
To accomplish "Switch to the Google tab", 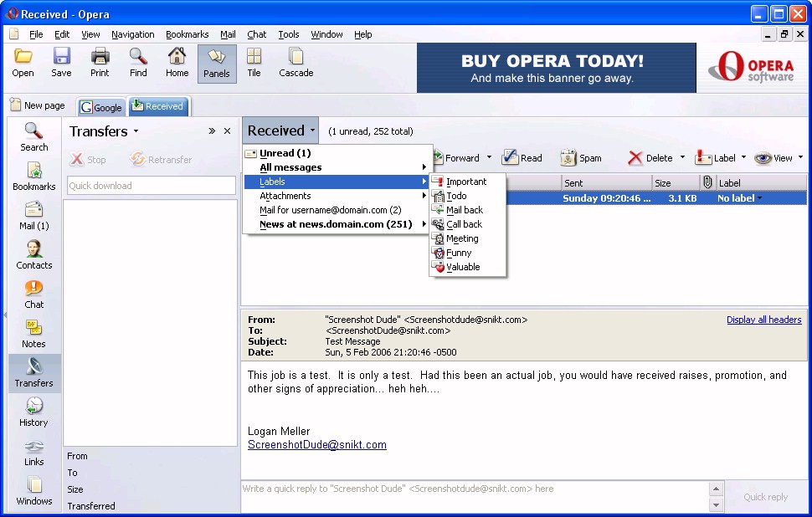I will (101, 107).
